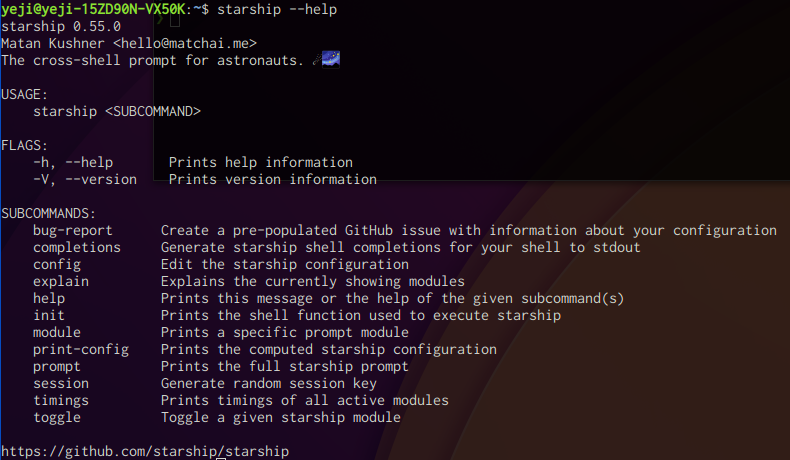Select the completions subcommand text

pyautogui.click(x=76, y=247)
